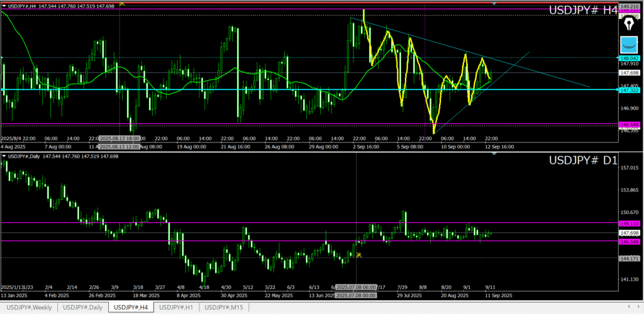
Task: Click the 157.015 Daily price scale value
Action: 630,168
